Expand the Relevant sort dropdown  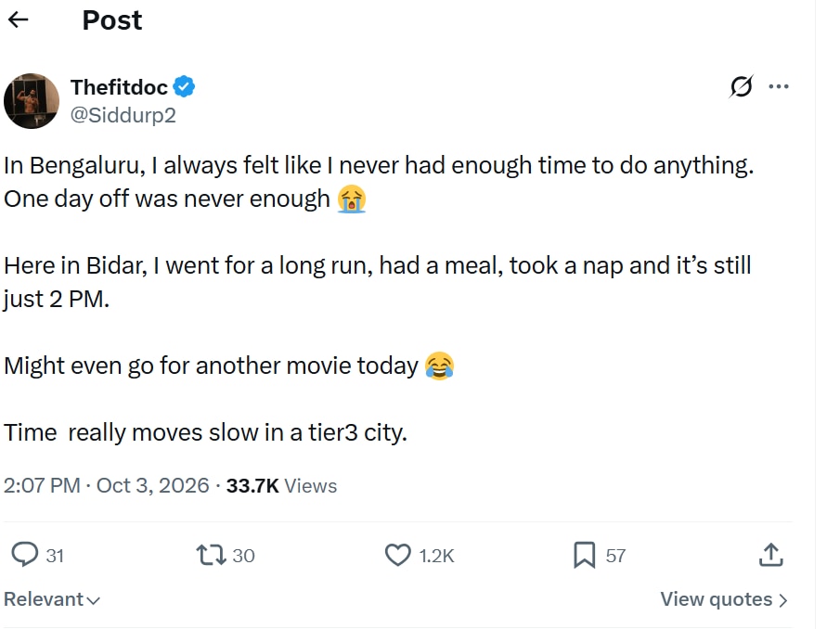[x=52, y=599]
